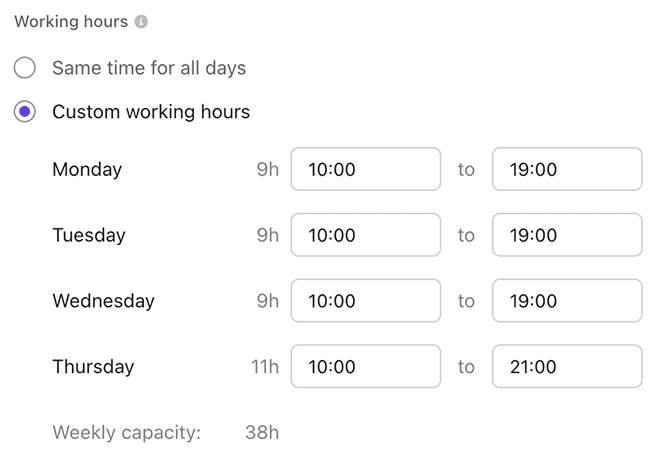This screenshot has height=462, width=666.
Task: Click the Tuesday day label
Action: tap(89, 236)
